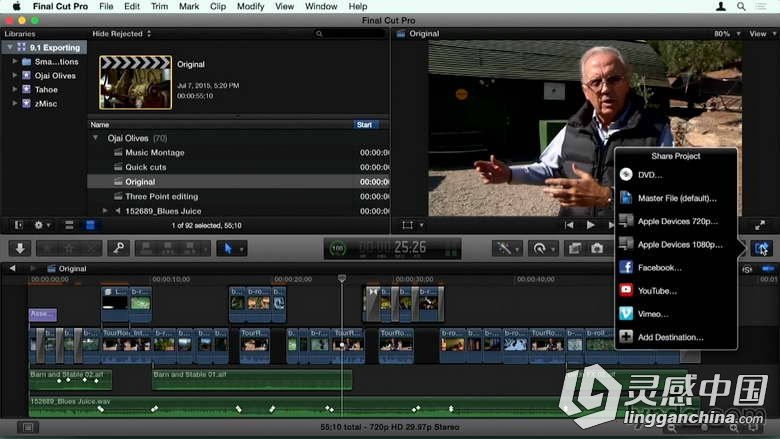Choose the Select arrow tool
780x439 pixels.
point(227,248)
